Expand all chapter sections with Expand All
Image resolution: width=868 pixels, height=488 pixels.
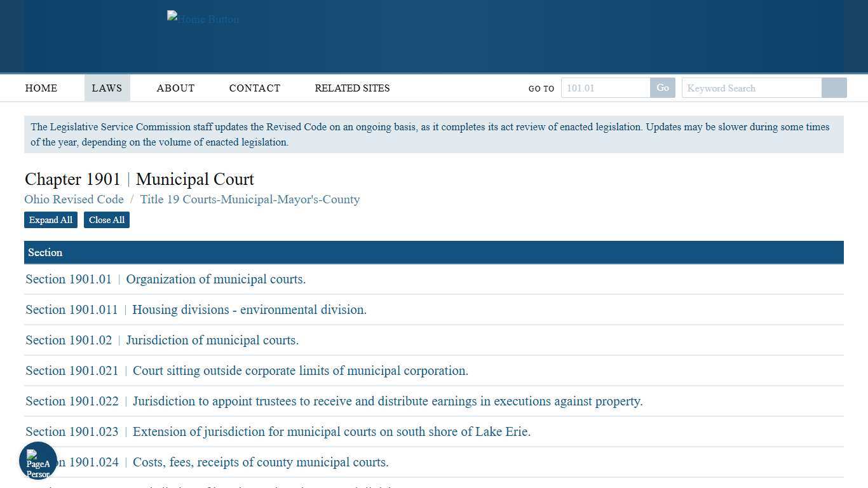point(50,220)
